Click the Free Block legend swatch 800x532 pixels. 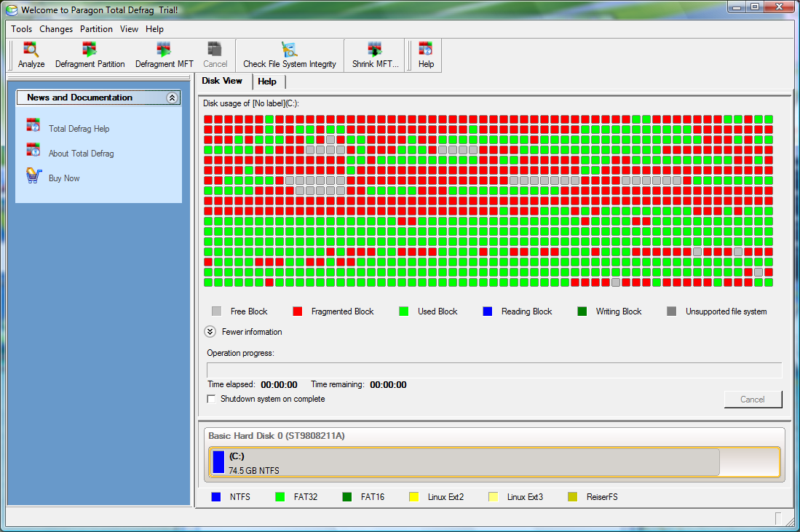pyautogui.click(x=217, y=311)
